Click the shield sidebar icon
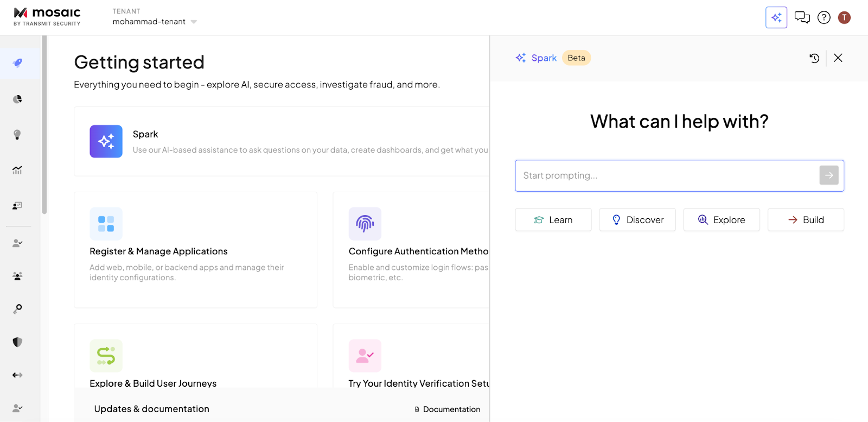 [17, 342]
